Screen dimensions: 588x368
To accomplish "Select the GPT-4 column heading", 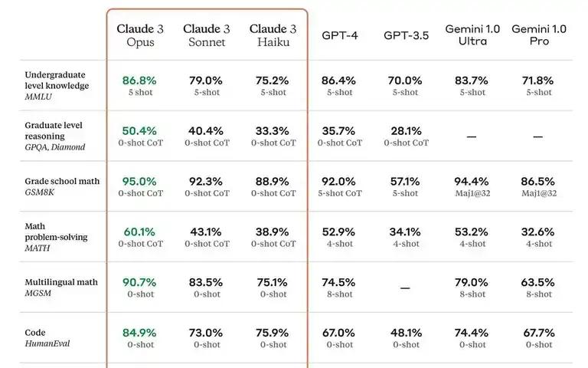I will pyautogui.click(x=340, y=35).
